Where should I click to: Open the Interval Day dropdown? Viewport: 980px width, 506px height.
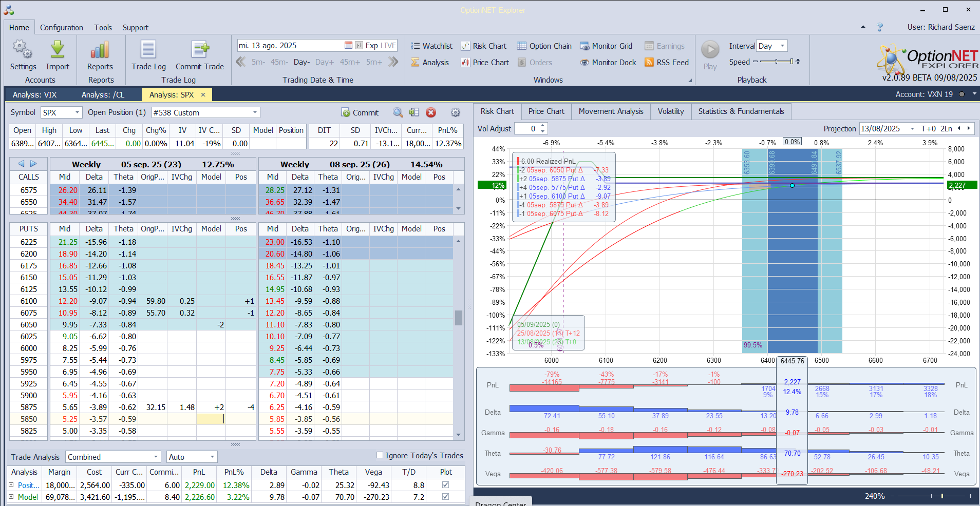pos(782,46)
